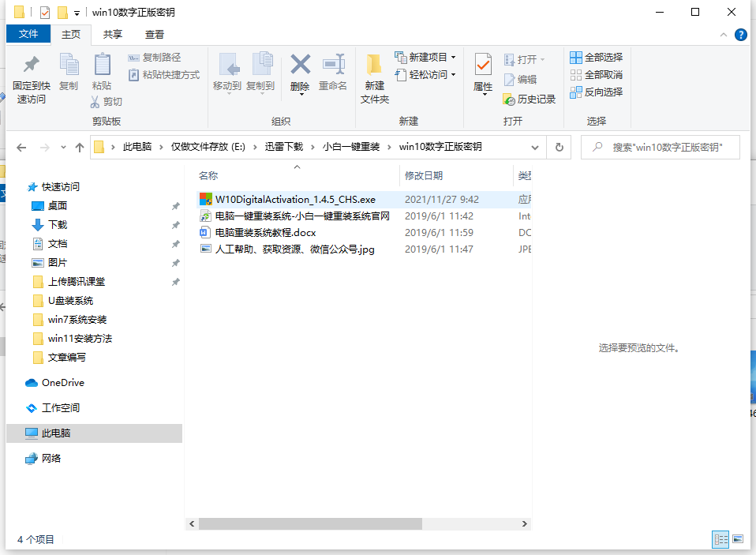Open Documents (文档) in sidebar
Screen dimensions: 756x555
(x=58, y=243)
